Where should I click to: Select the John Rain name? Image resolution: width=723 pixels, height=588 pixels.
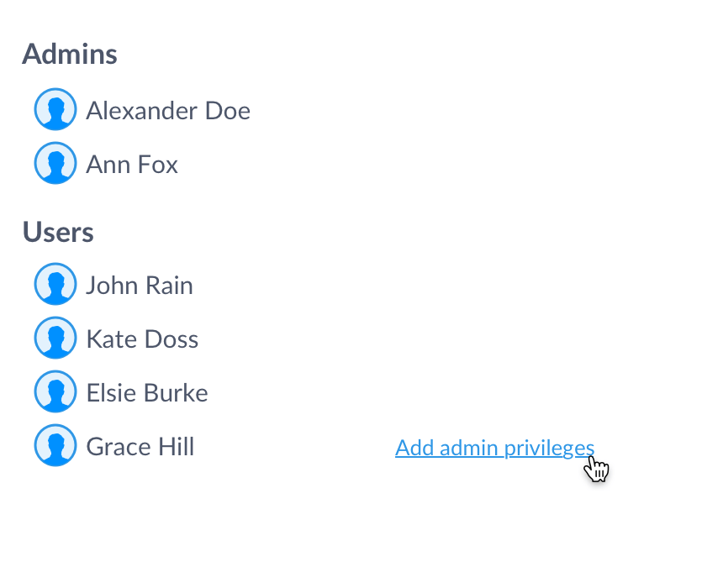pos(140,286)
